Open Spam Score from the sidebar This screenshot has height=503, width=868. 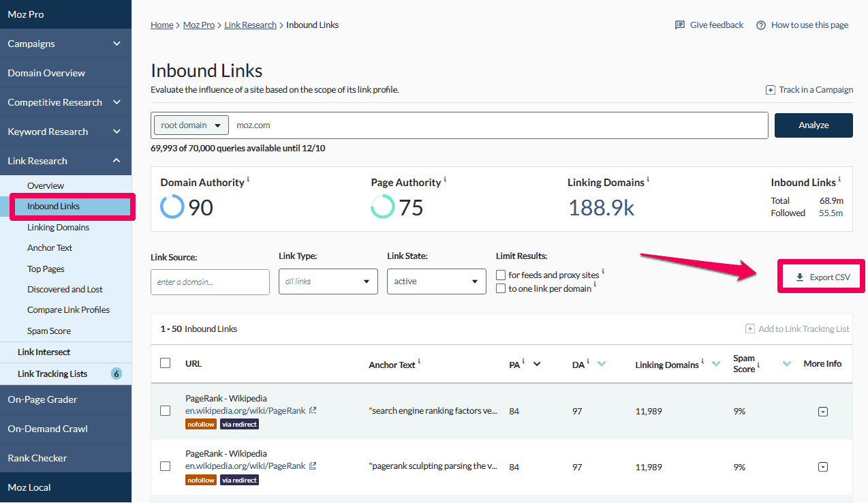pos(49,331)
